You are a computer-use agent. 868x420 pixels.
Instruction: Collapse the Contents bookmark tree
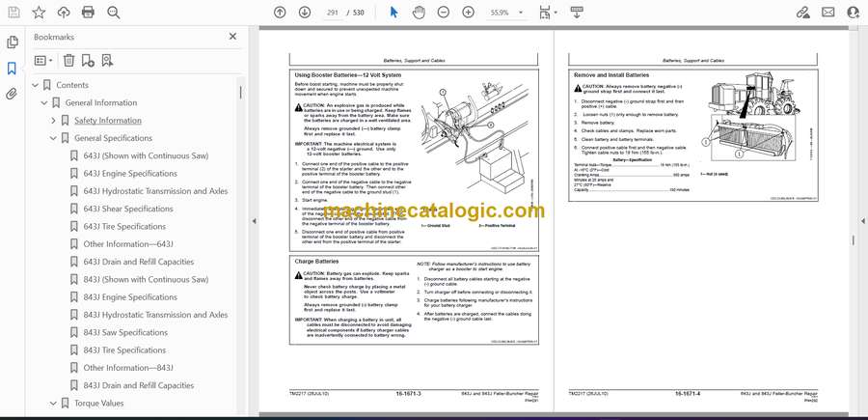[36, 85]
